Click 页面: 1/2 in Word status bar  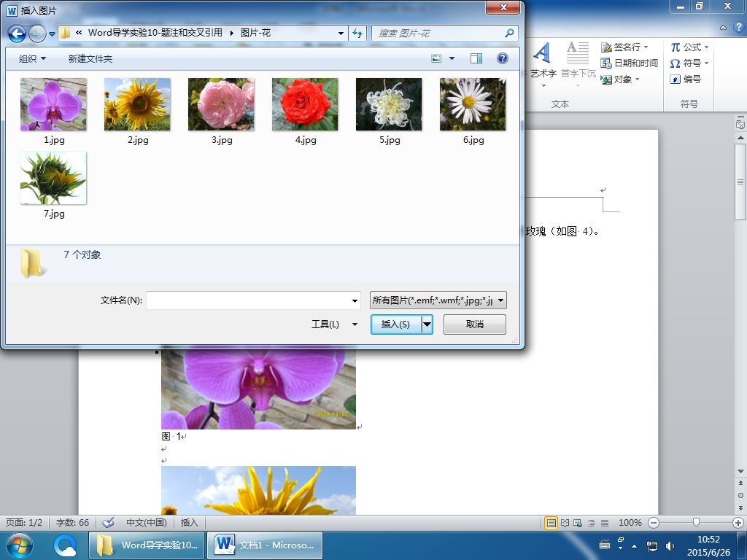tap(24, 522)
